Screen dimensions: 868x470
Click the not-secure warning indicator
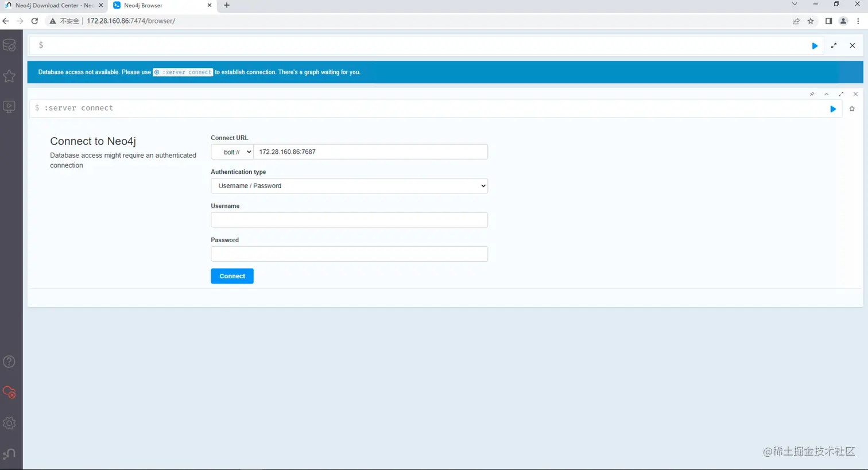click(64, 21)
